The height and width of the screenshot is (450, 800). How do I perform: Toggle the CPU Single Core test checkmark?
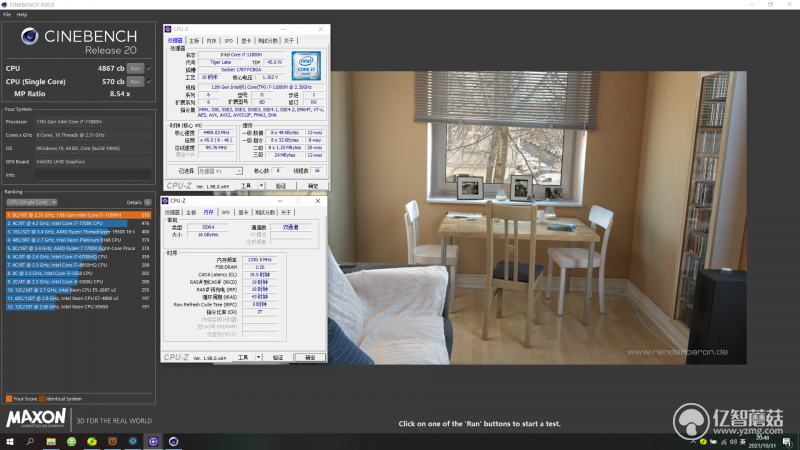149,82
